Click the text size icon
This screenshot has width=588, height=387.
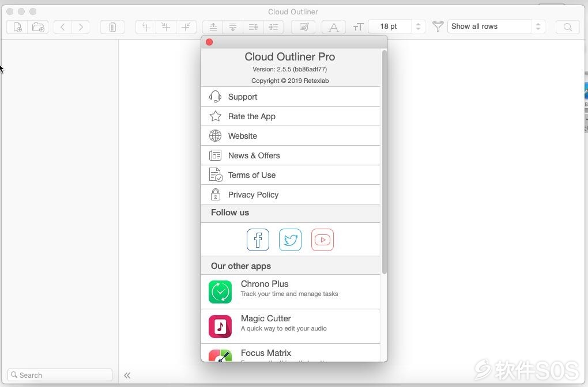tap(358, 27)
